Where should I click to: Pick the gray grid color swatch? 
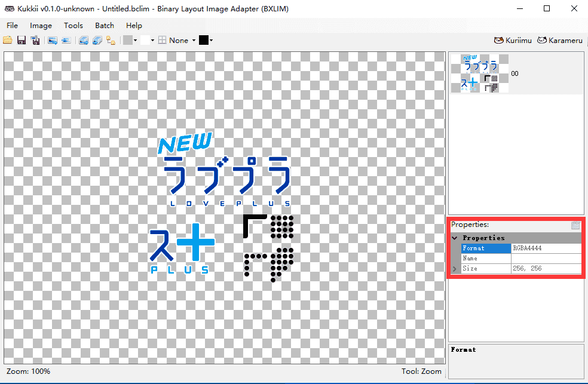coord(128,40)
